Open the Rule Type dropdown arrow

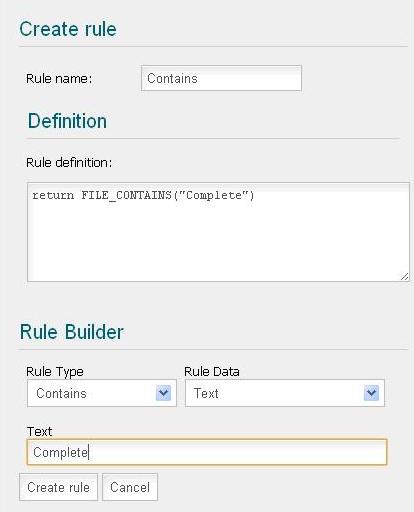click(163, 393)
